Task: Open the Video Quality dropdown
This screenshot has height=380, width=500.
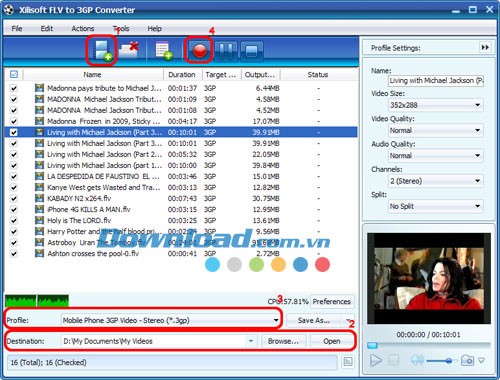Action: [436, 130]
